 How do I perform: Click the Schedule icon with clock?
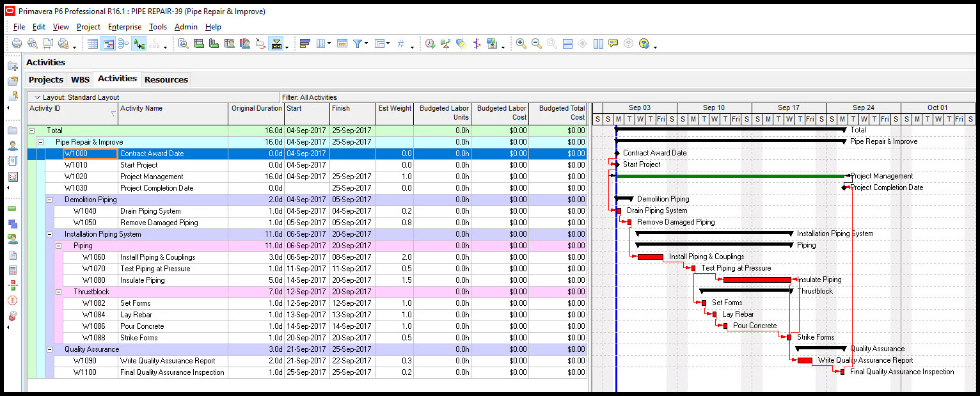(x=430, y=44)
